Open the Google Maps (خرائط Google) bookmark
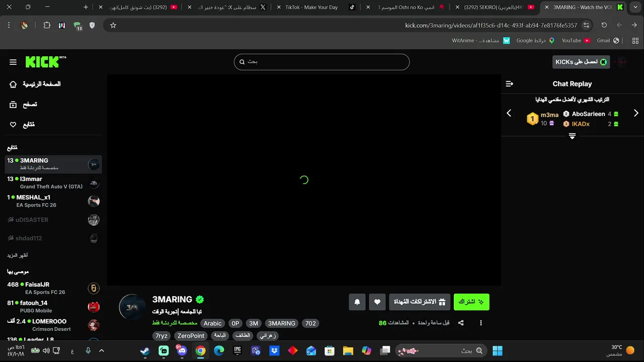This screenshot has width=644, height=362. tap(535, 40)
